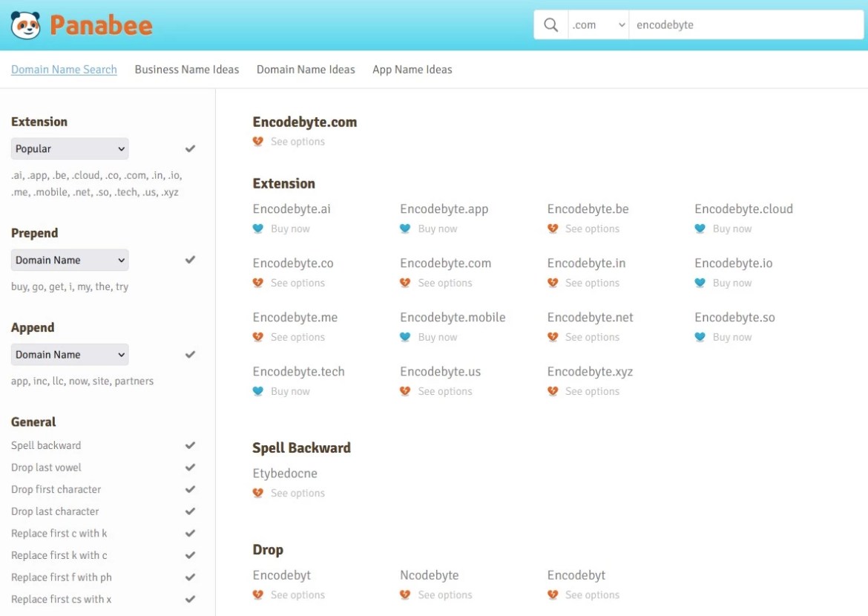
Task: Click Buy now under Encodebyte.tech
Action: pos(291,392)
